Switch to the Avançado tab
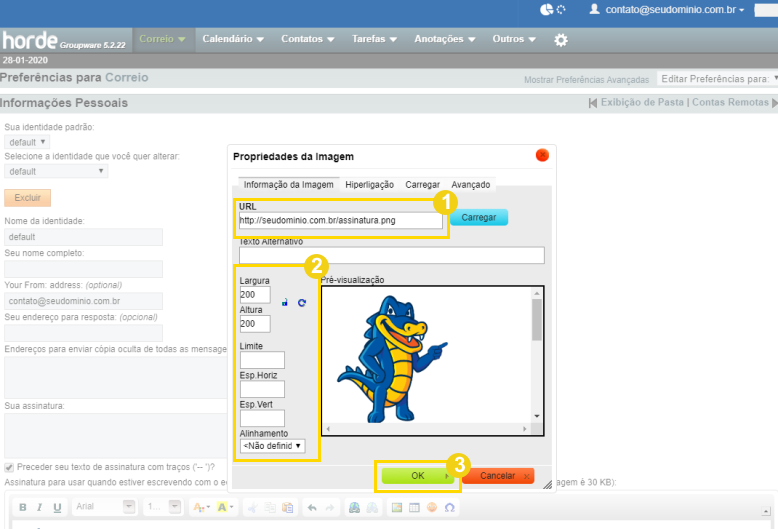Image resolution: width=778 pixels, height=529 pixels. click(x=470, y=185)
